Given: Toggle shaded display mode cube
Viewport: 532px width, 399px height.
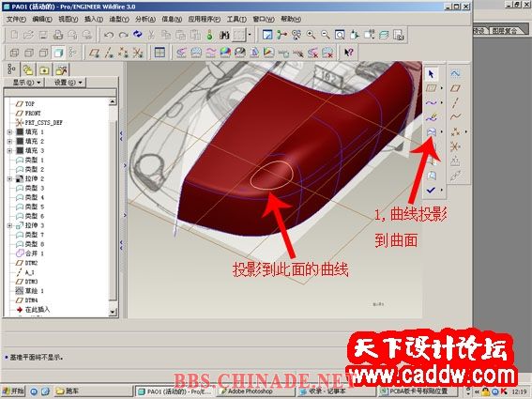Looking at the screenshot, I should point(58,53).
